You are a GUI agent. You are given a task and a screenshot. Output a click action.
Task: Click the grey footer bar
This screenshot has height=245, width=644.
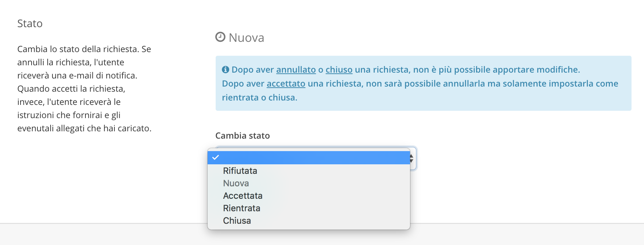(x=322, y=234)
